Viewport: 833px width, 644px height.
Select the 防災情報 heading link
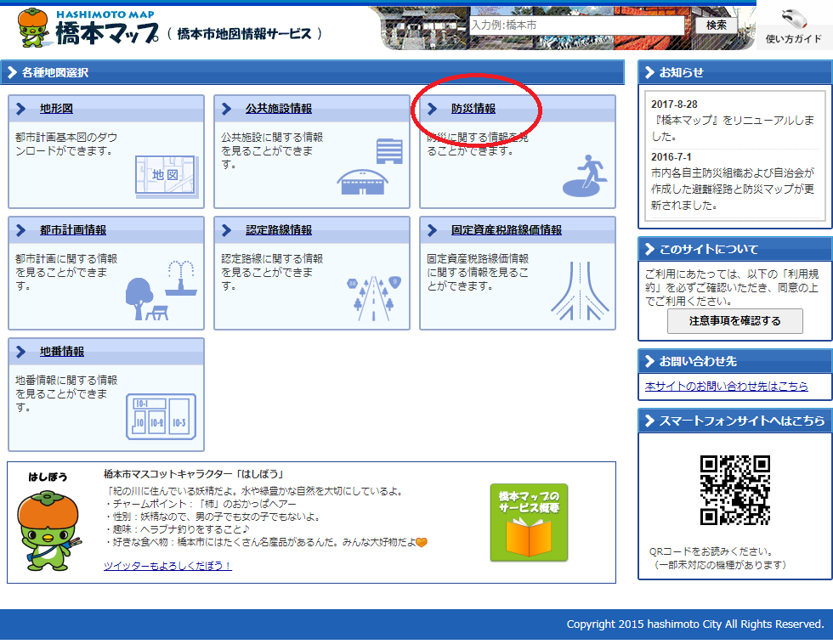click(x=473, y=109)
